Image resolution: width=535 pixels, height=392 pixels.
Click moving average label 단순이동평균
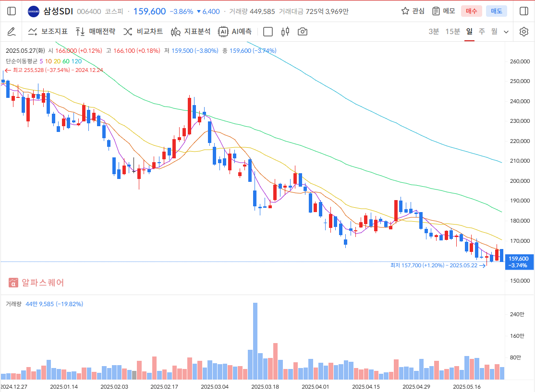[22, 61]
